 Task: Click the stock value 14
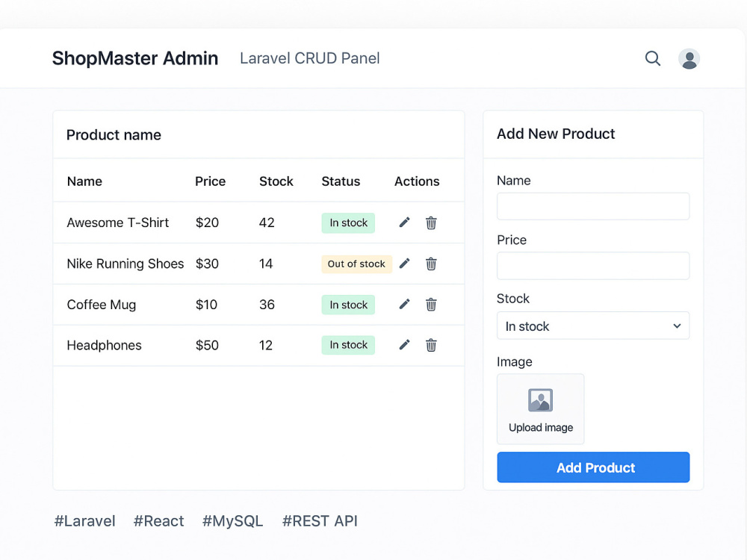(x=266, y=264)
